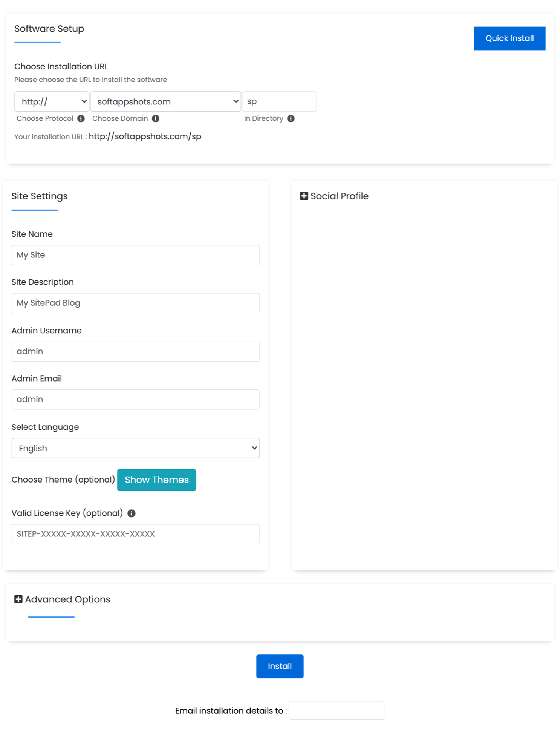The width and height of the screenshot is (560, 754).
Task: Open the http:// protocol dropdown
Action: pos(52,101)
